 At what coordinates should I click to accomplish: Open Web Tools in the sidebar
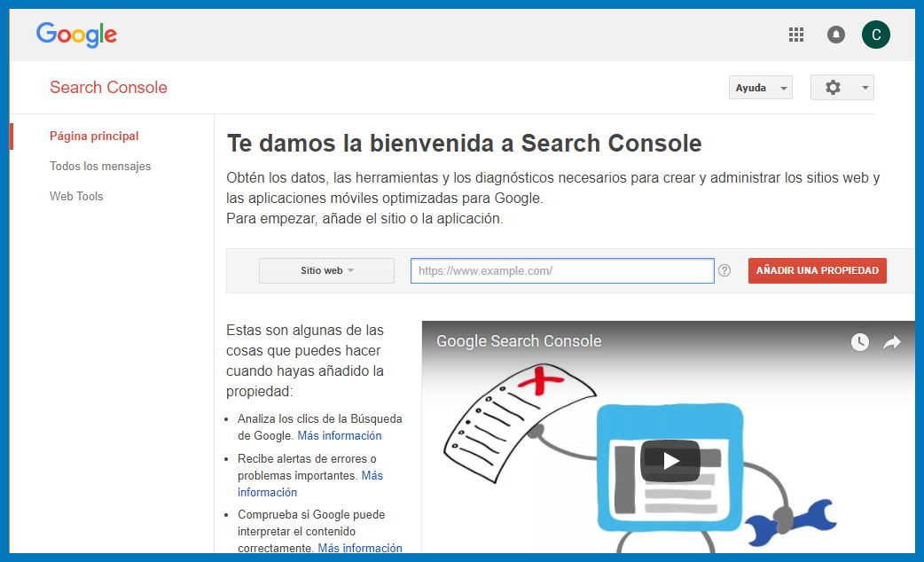pyautogui.click(x=76, y=196)
